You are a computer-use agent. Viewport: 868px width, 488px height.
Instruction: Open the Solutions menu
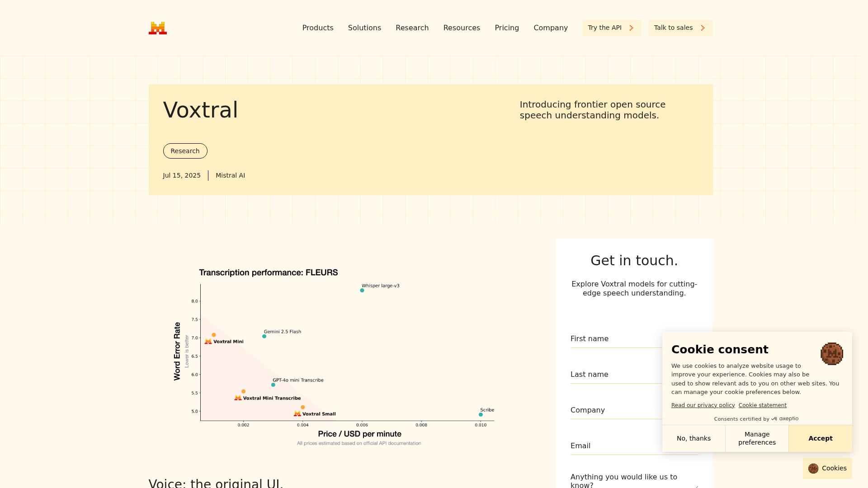click(x=364, y=28)
